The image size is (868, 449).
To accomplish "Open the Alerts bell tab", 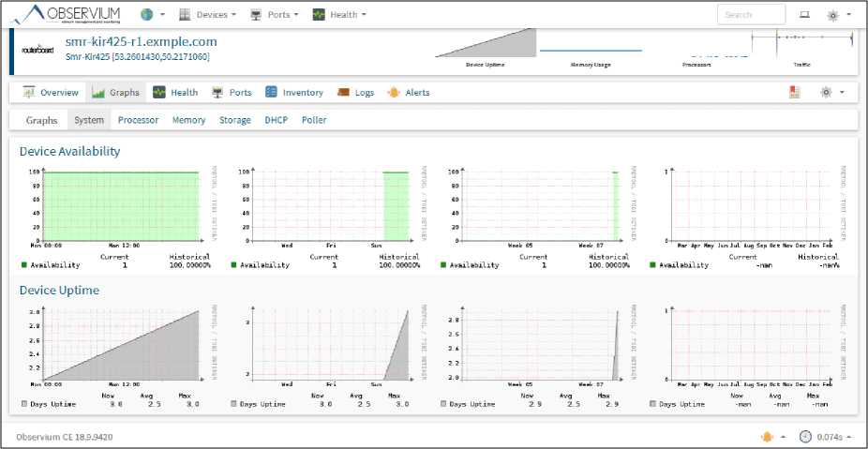I will tap(393, 93).
